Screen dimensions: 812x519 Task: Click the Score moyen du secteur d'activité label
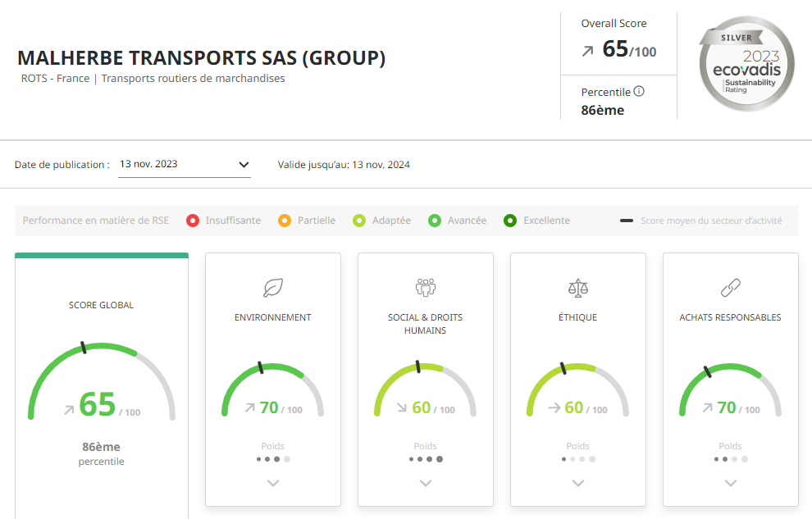[x=712, y=221]
